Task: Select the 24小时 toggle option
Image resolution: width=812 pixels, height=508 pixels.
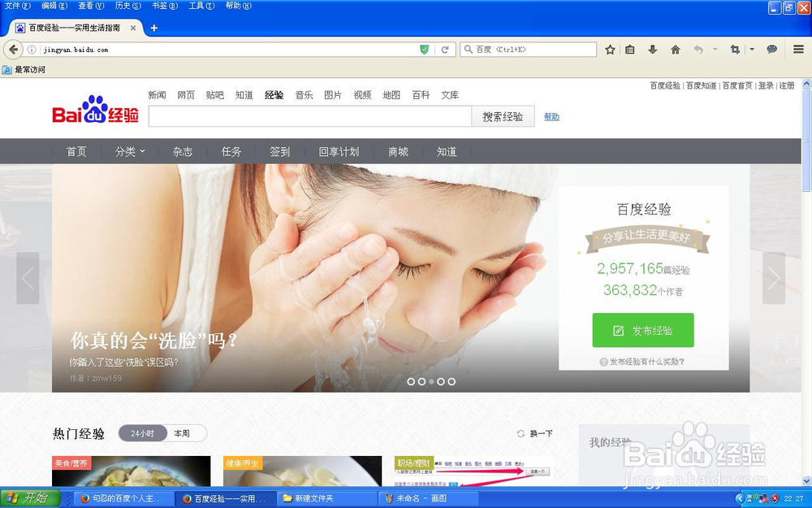Action: (x=142, y=433)
